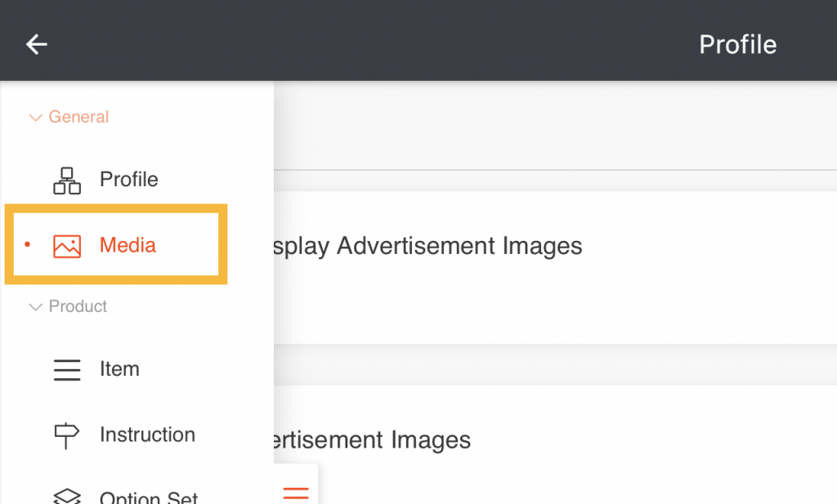Click the Media picture icon

tap(67, 246)
